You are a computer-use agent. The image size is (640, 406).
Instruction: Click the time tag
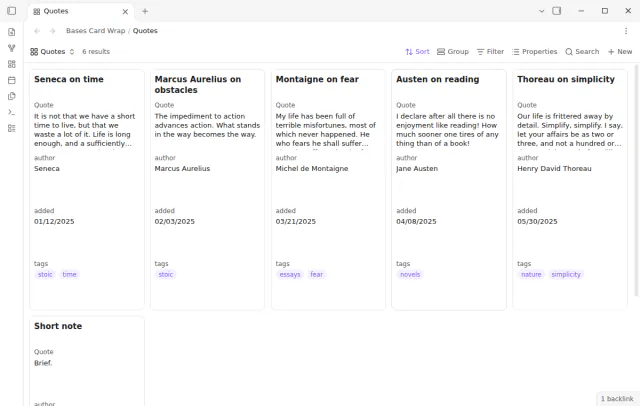69,274
